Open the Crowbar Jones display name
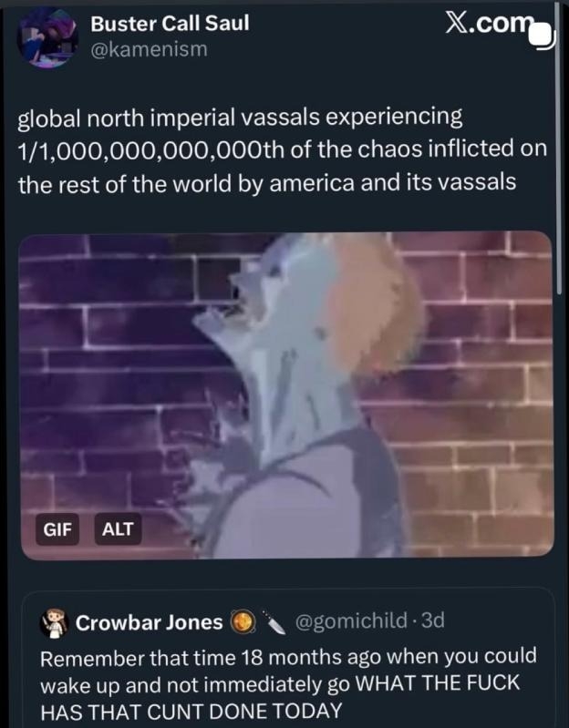Image resolution: width=569 pixels, height=728 pixels. coord(150,622)
